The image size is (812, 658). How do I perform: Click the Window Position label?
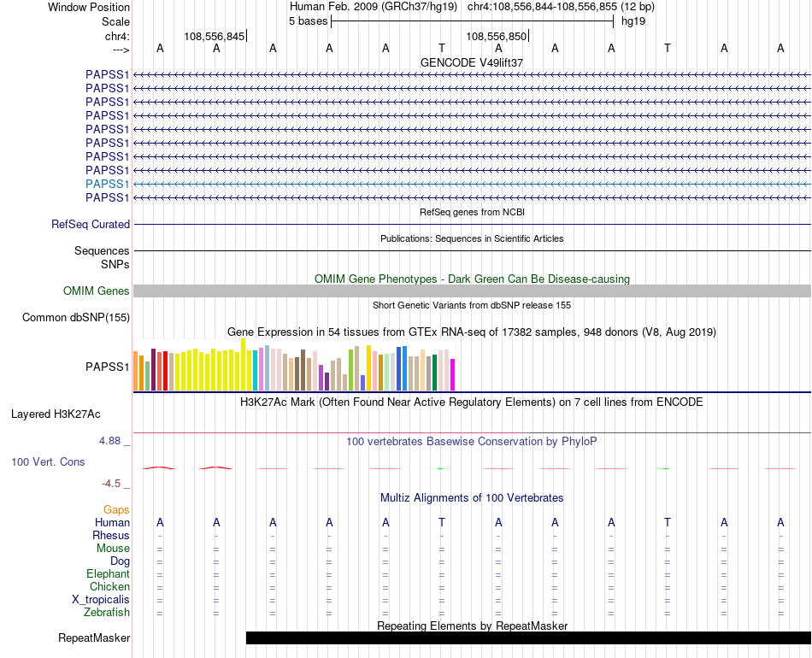89,7
